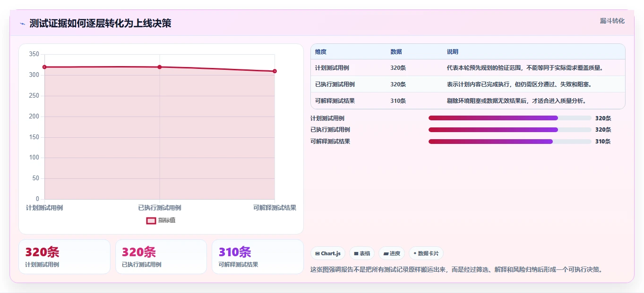This screenshot has height=293, width=644.
Task: Click the 维度 column header
Action: (321, 52)
